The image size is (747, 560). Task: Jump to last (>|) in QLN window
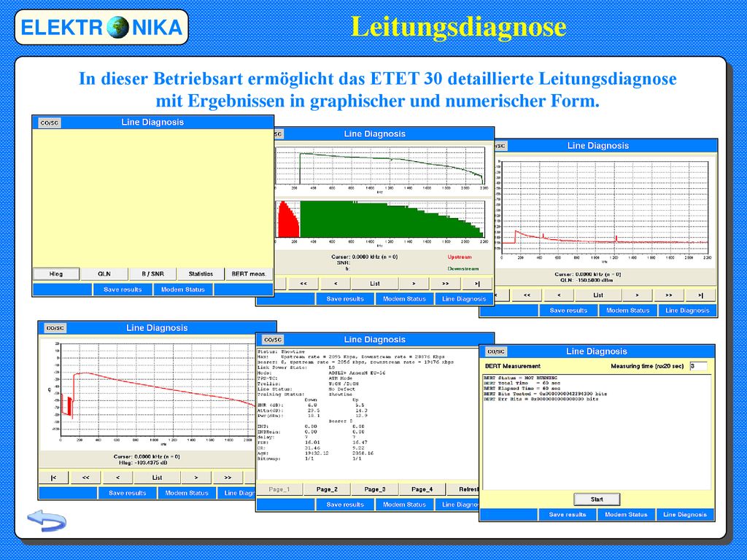click(700, 295)
